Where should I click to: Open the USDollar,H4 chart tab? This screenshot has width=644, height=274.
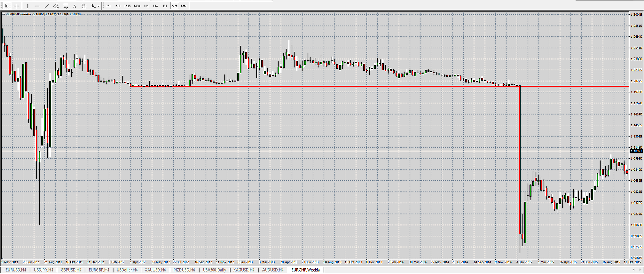(127, 270)
